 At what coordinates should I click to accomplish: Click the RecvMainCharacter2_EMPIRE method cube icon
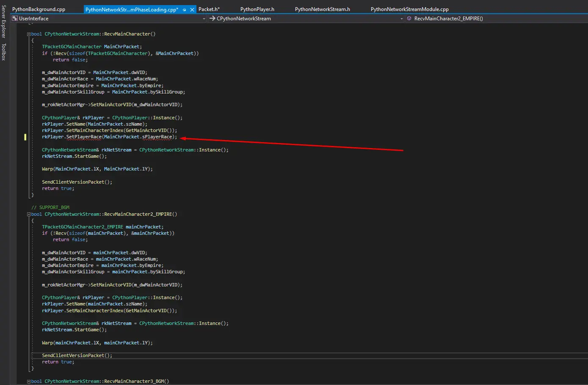pyautogui.click(x=409, y=19)
